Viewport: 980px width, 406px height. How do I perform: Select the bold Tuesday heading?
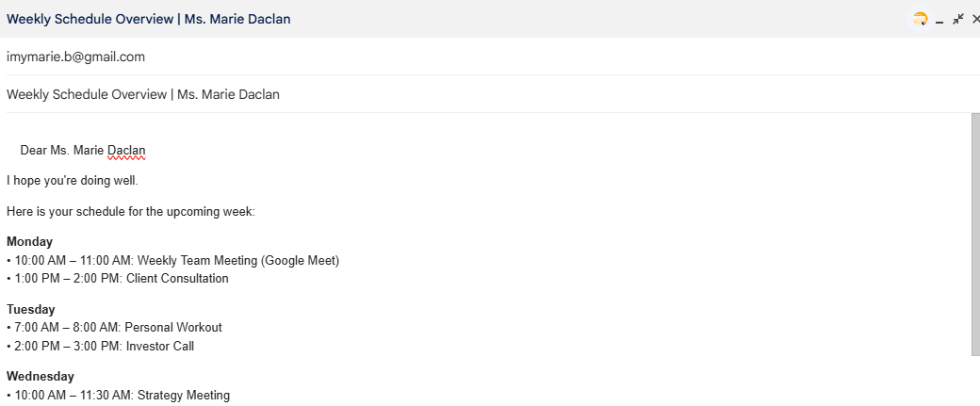[x=30, y=309]
